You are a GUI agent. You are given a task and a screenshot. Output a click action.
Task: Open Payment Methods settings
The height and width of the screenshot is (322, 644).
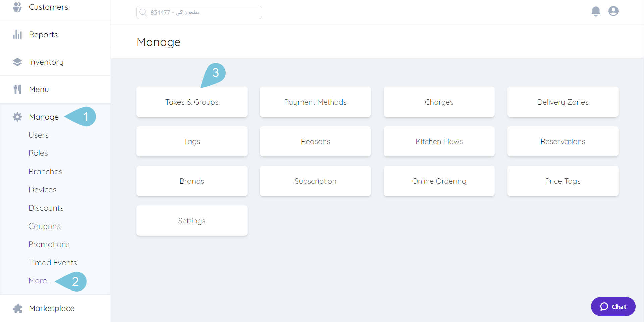click(x=315, y=102)
